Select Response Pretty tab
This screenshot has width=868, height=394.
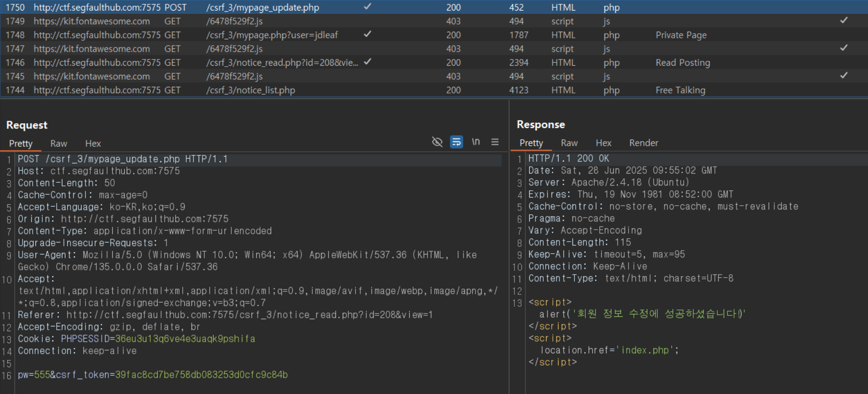click(531, 143)
